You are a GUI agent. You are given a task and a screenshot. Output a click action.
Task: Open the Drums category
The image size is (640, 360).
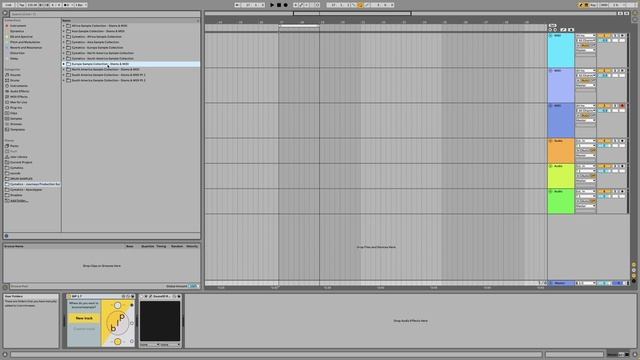pyautogui.click(x=15, y=80)
